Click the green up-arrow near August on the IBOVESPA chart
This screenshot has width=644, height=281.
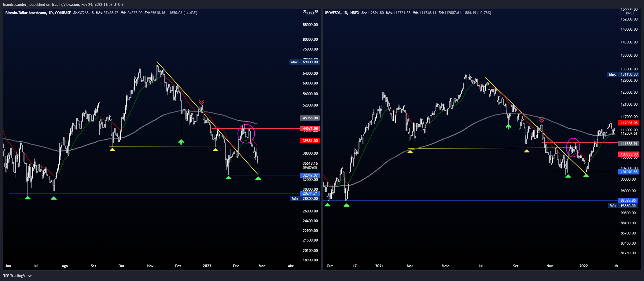pos(508,126)
